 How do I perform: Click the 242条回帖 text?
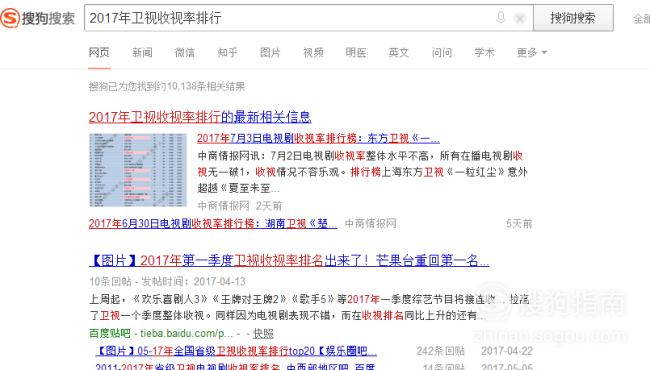pyautogui.click(x=440, y=351)
